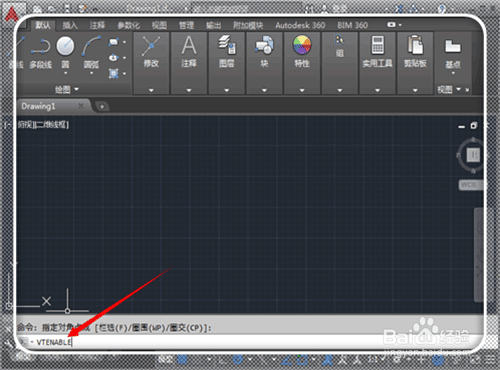Switch to the Add-ins (附加模块) ribbon tab
The image size is (500, 370).
[248, 25]
